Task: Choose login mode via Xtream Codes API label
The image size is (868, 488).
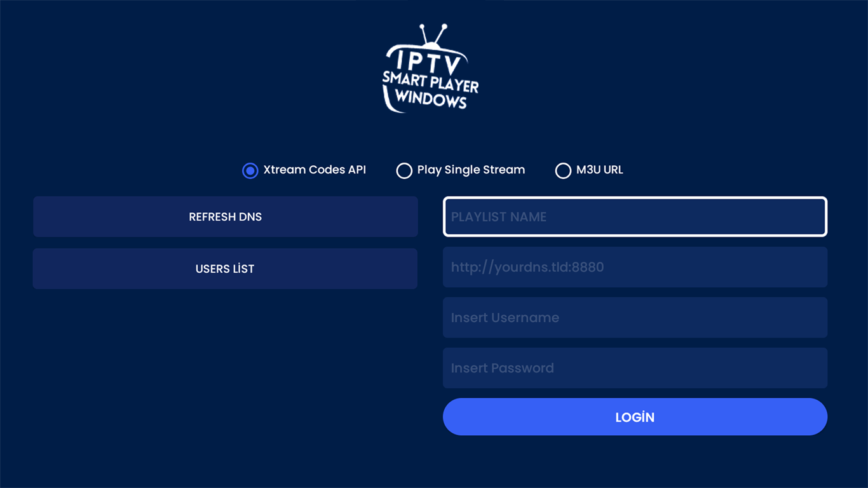Action: click(x=315, y=170)
